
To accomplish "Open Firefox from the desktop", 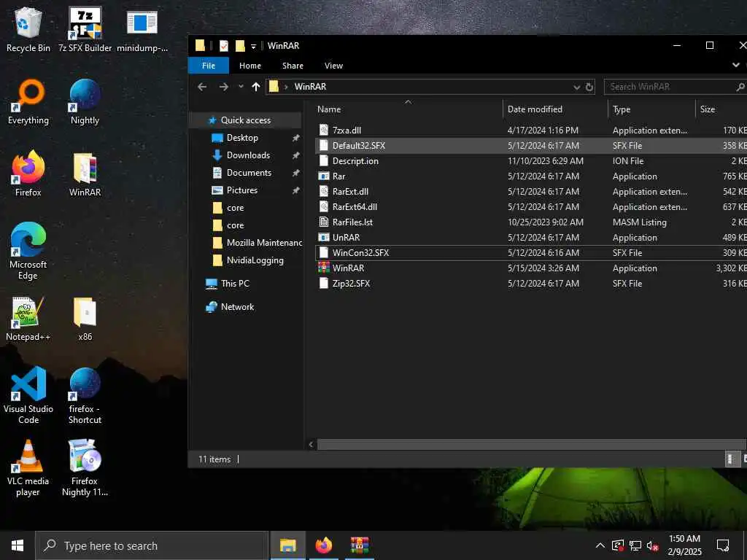I will [28, 174].
